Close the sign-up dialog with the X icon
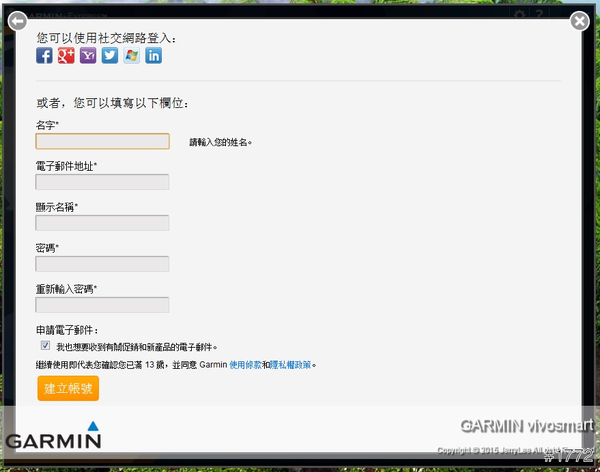Screen dimensions: 600x472 (580, 21)
